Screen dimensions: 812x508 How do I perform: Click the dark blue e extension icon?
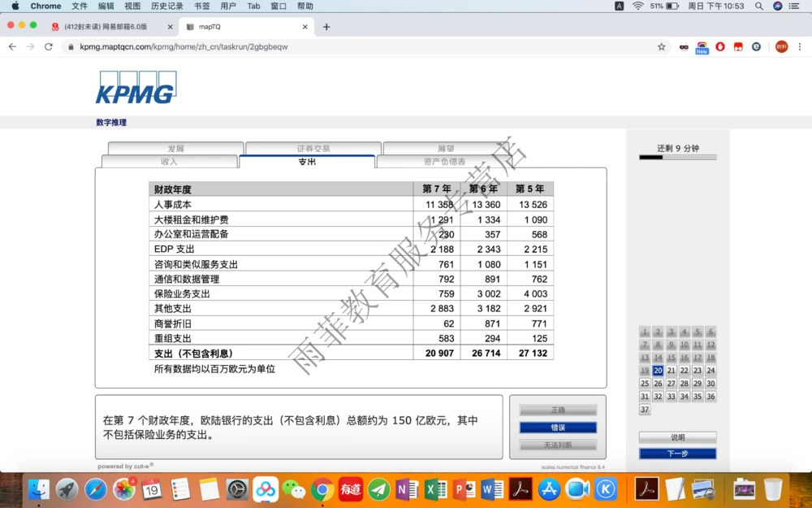(756, 47)
